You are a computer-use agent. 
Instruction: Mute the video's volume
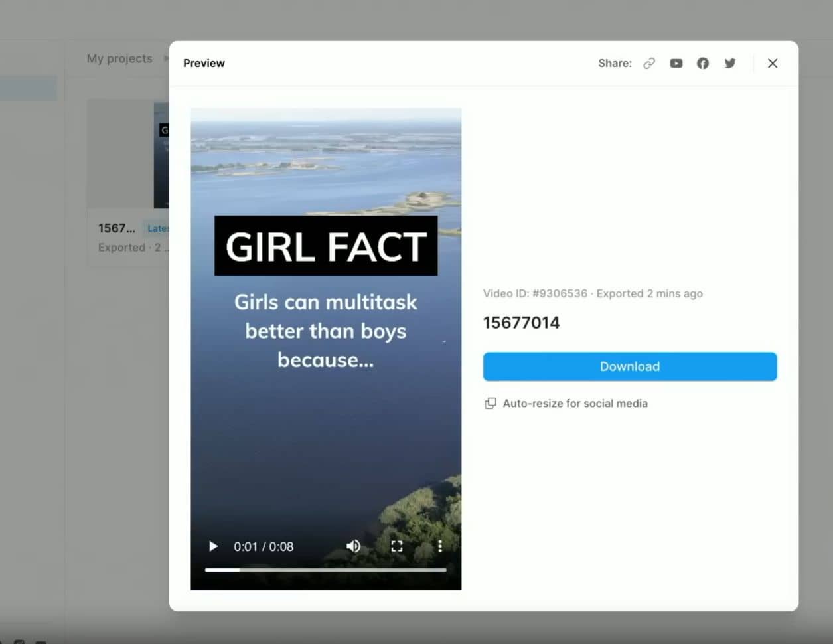point(353,546)
